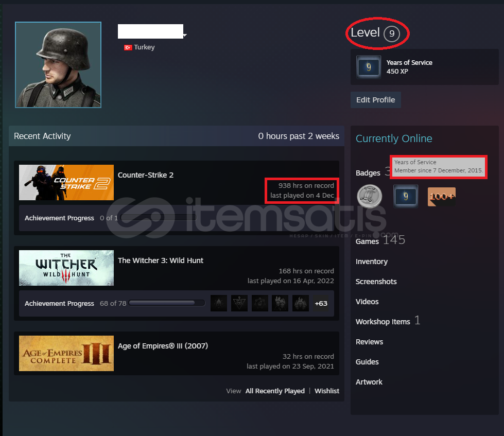Click the Years of Service 9 badge under Badges
The image size is (504, 436).
click(406, 196)
